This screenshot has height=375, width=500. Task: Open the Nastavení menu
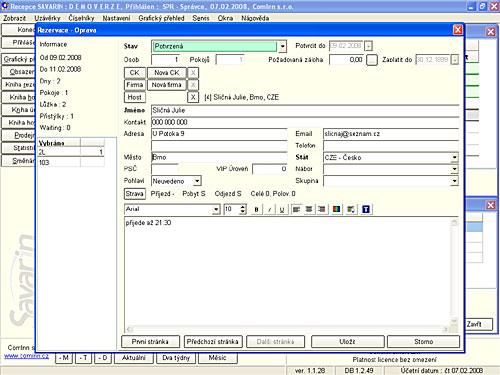point(116,18)
